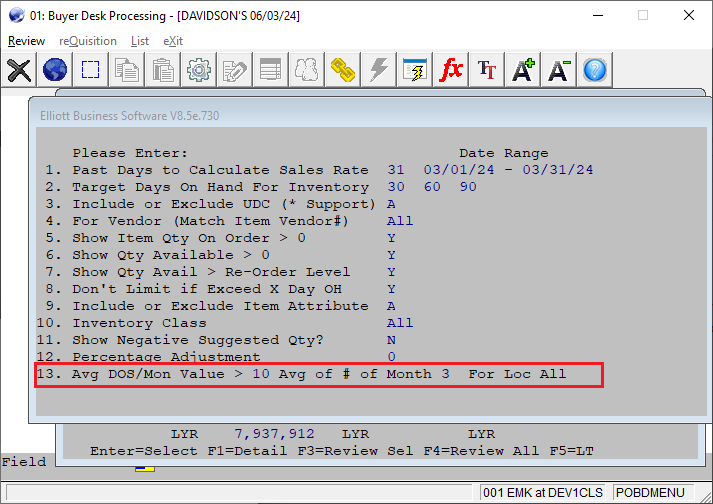This screenshot has width=713, height=504.
Task: Open the gear settings toolbar icon
Action: click(x=199, y=70)
